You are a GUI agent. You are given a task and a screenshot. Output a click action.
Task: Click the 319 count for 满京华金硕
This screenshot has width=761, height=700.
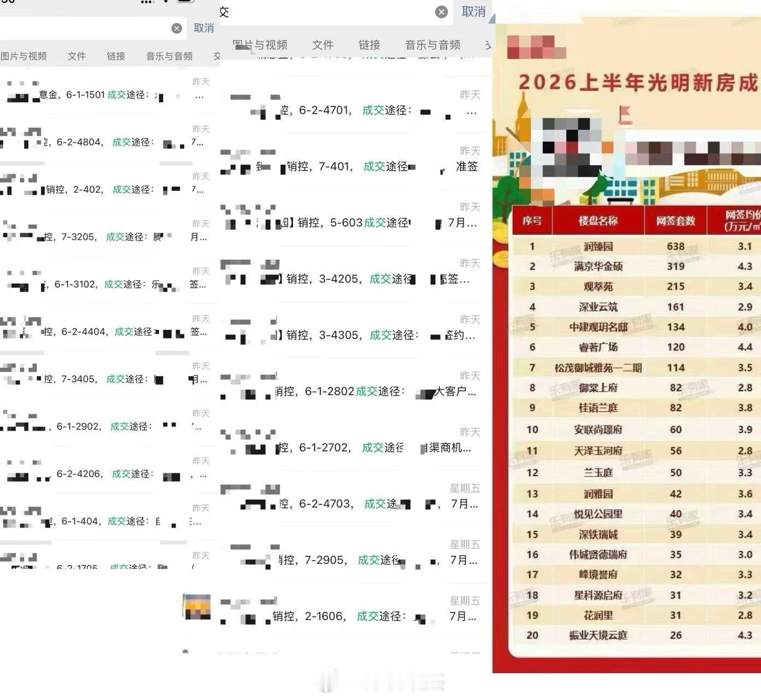point(676,266)
